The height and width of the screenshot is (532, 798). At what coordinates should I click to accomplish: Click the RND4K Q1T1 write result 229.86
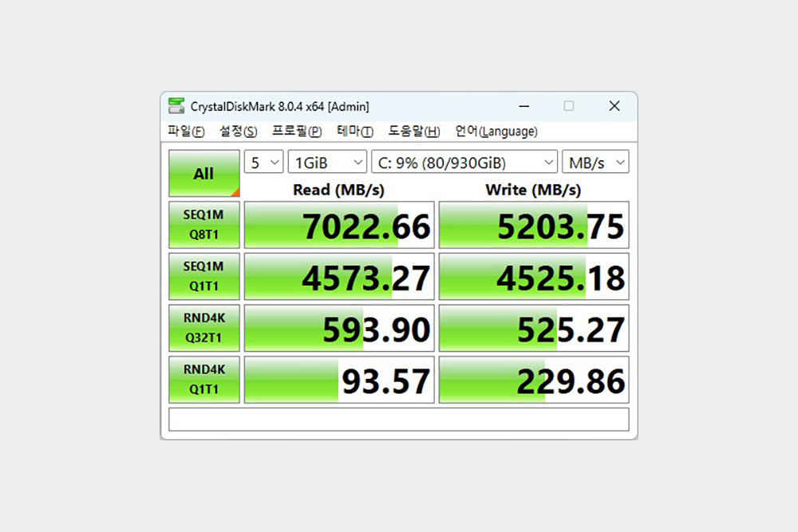[534, 380]
